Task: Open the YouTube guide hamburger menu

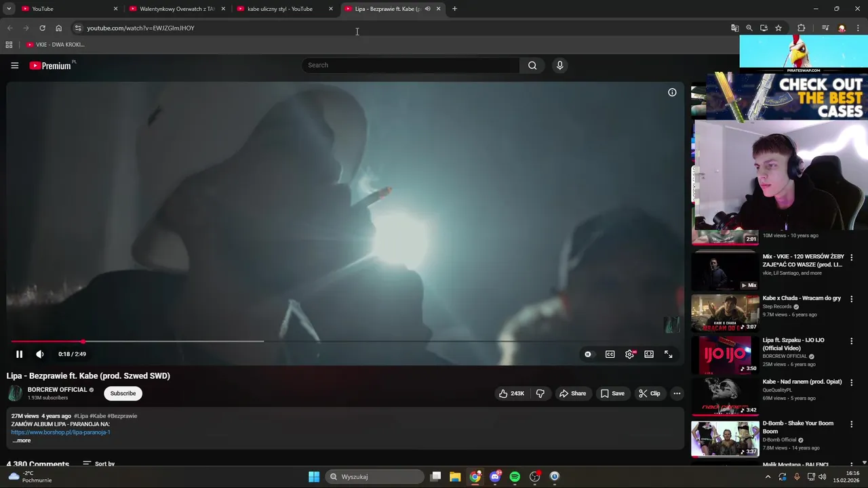Action: click(14, 65)
